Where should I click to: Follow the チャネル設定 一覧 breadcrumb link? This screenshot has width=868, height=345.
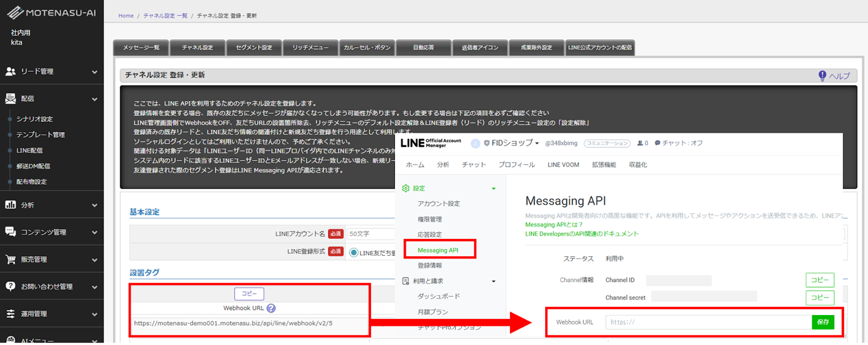tap(165, 16)
